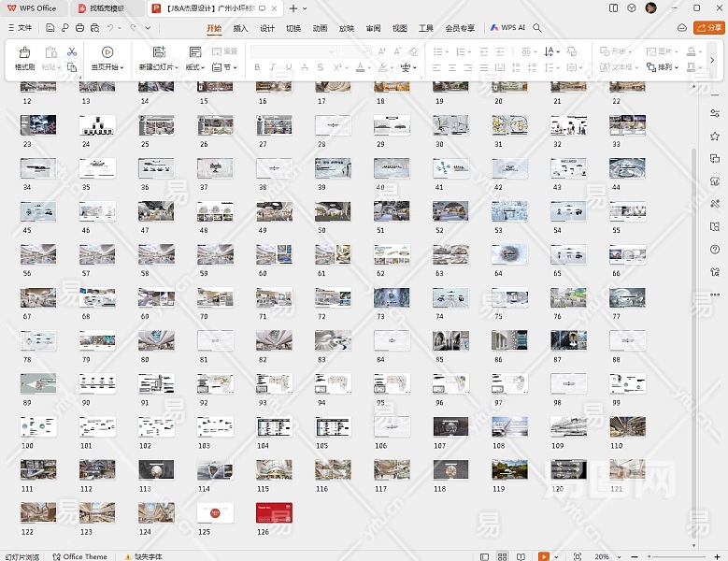
Task: Click the New Slide (新建幻灯片) icon
Action: pos(159,53)
